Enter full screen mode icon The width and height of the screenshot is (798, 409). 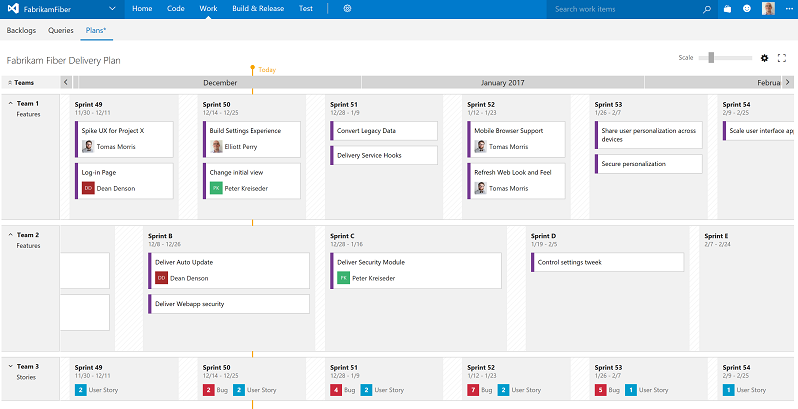[x=782, y=58]
